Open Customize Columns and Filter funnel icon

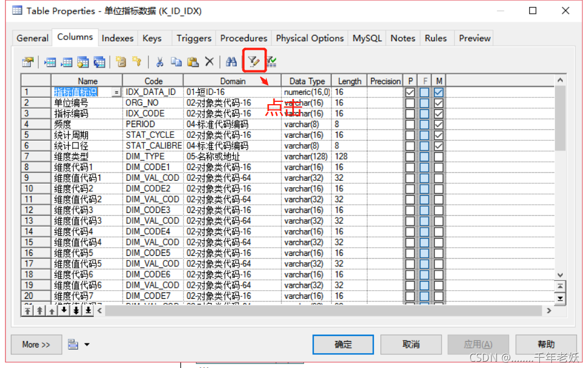tap(254, 61)
